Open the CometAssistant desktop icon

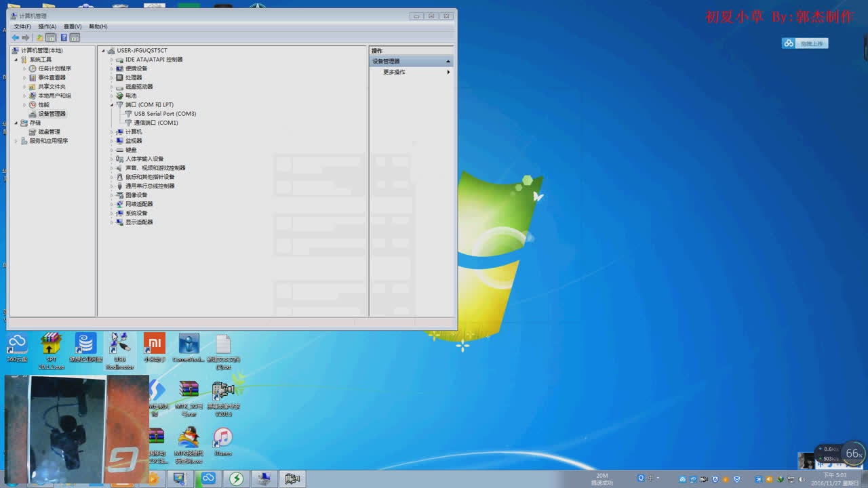click(189, 347)
